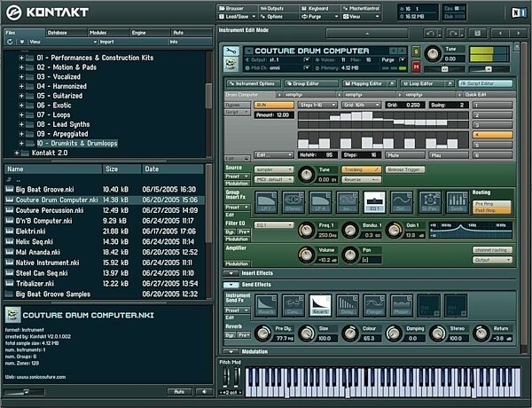Toggle the Byp. button in Filter EQ section
Screen dimensions: 532x408
231,231
